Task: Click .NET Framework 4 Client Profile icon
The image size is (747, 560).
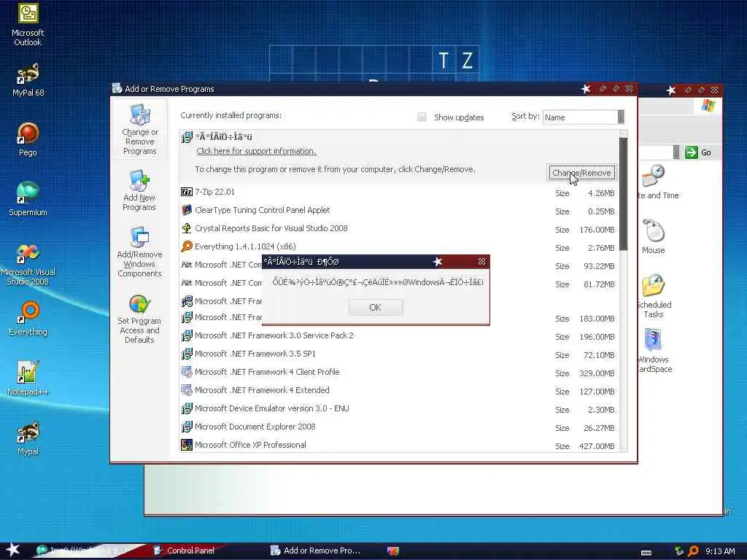Action: point(187,372)
